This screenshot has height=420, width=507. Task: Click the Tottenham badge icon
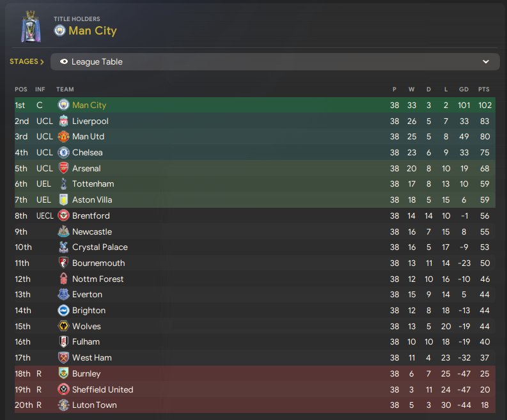click(63, 183)
